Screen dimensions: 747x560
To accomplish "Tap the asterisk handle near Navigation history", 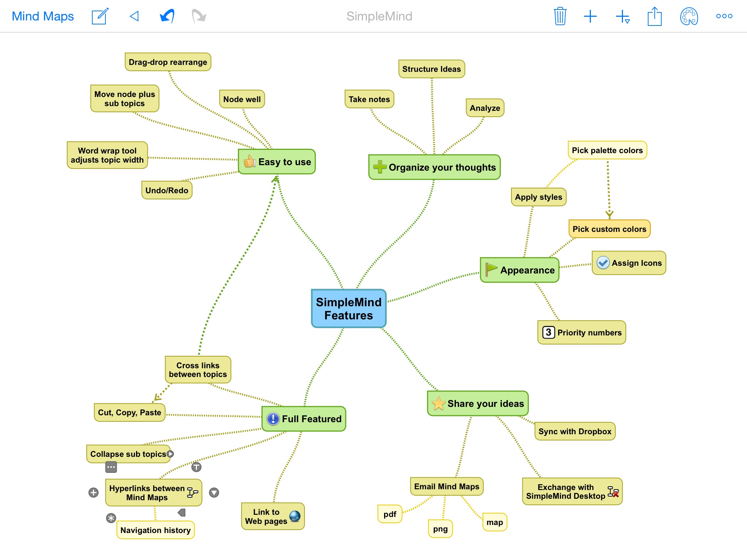I will coord(111,518).
